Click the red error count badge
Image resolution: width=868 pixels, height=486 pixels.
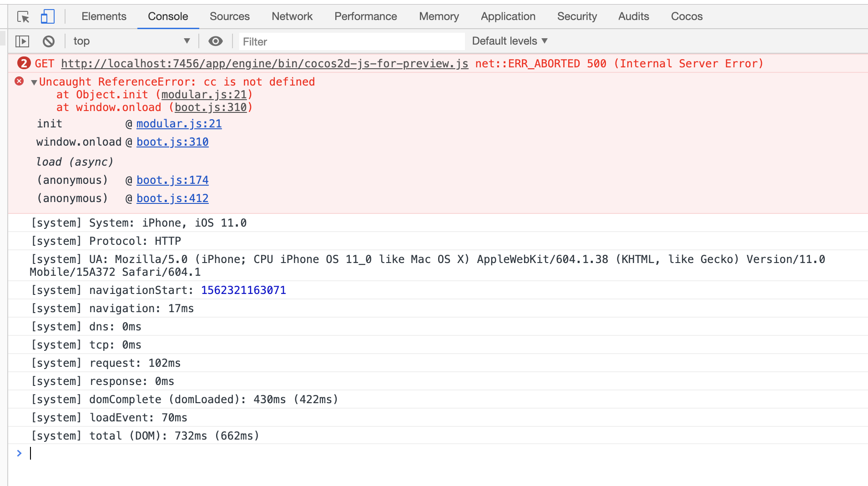24,63
